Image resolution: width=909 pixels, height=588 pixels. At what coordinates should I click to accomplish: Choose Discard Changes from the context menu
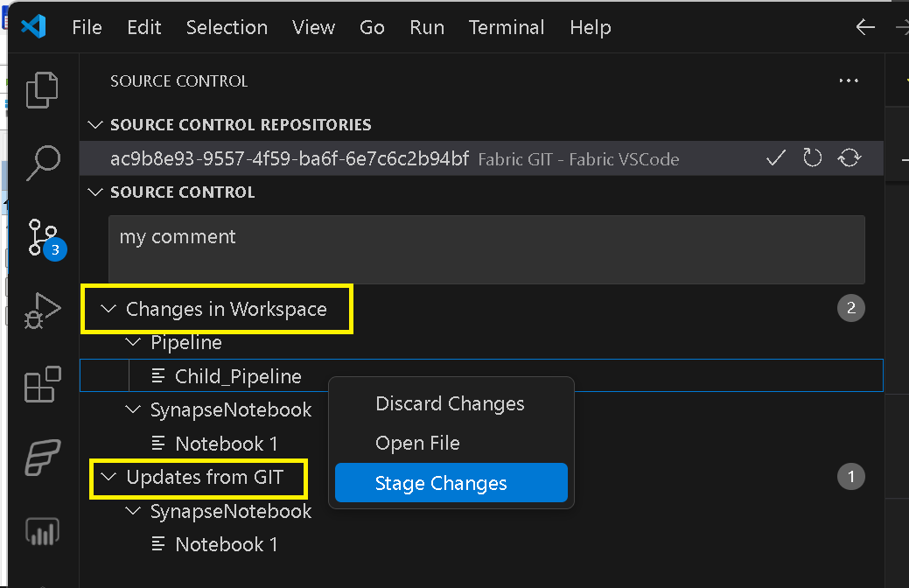click(451, 403)
